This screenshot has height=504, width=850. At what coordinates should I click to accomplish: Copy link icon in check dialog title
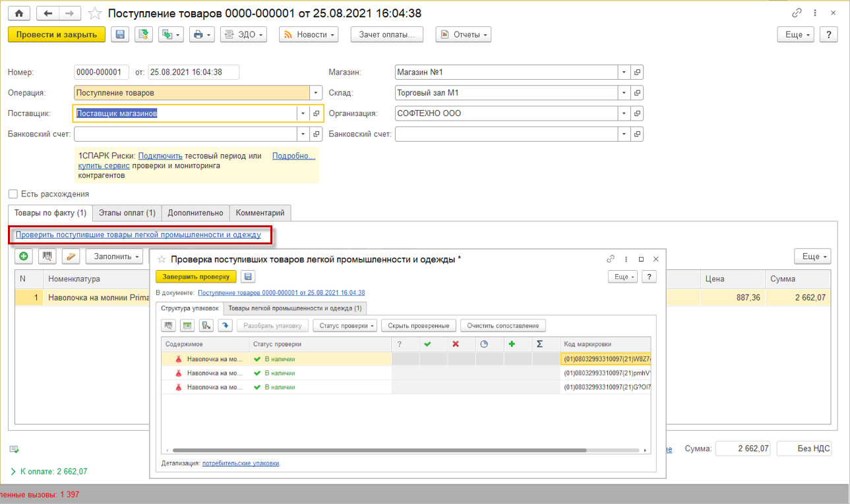(x=611, y=260)
